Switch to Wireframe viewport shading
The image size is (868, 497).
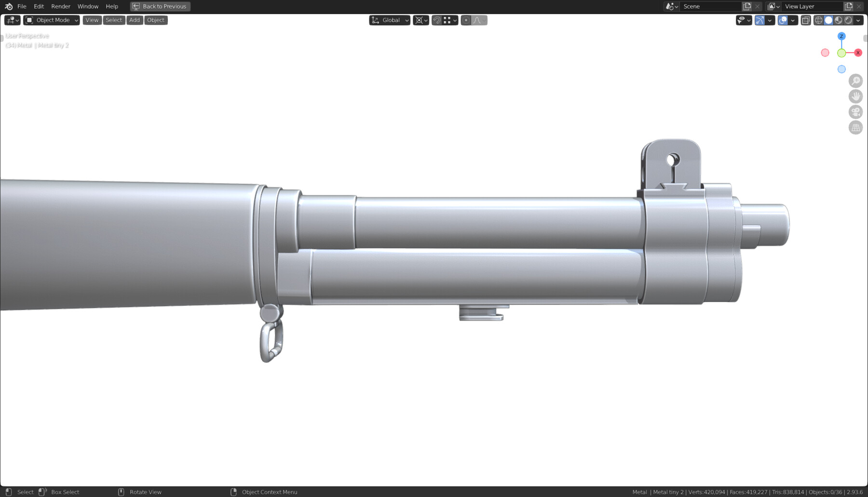[819, 20]
